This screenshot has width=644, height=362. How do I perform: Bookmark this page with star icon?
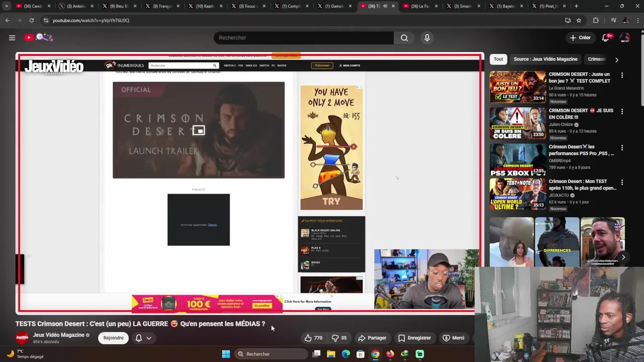tap(579, 20)
